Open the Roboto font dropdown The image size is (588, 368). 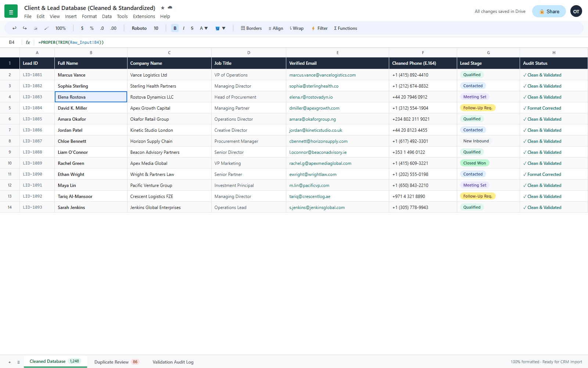tap(139, 28)
